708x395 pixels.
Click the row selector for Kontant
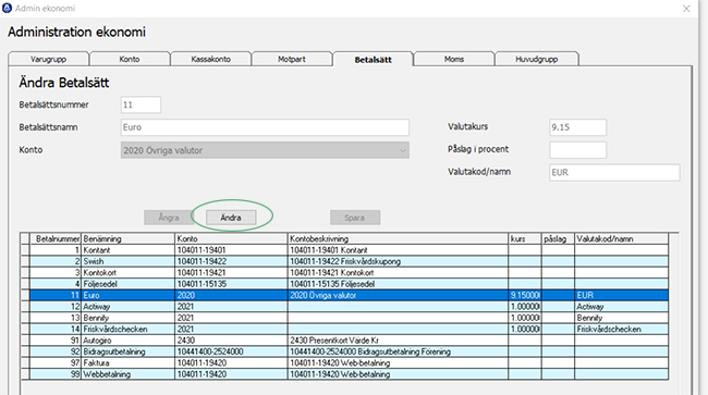pos(25,250)
